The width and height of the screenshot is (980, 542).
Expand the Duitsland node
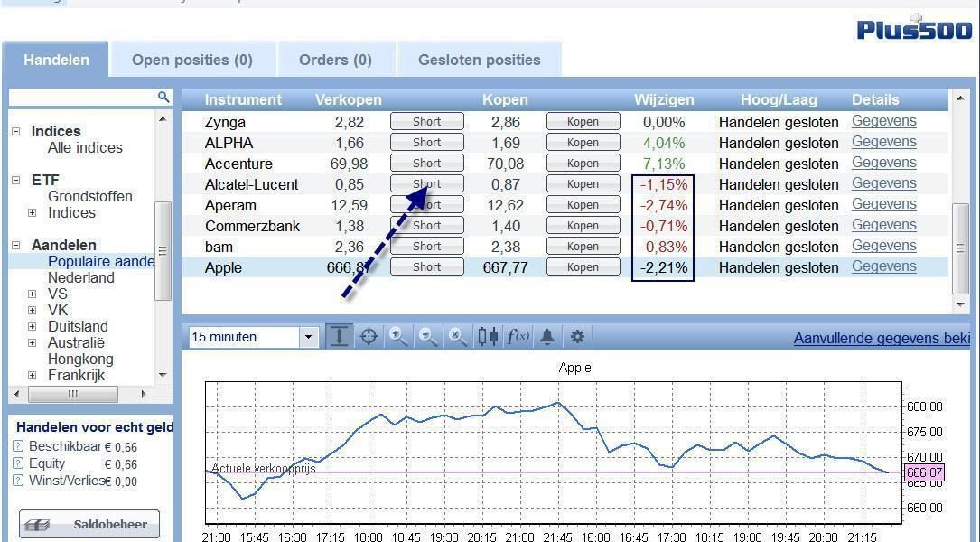(x=33, y=326)
